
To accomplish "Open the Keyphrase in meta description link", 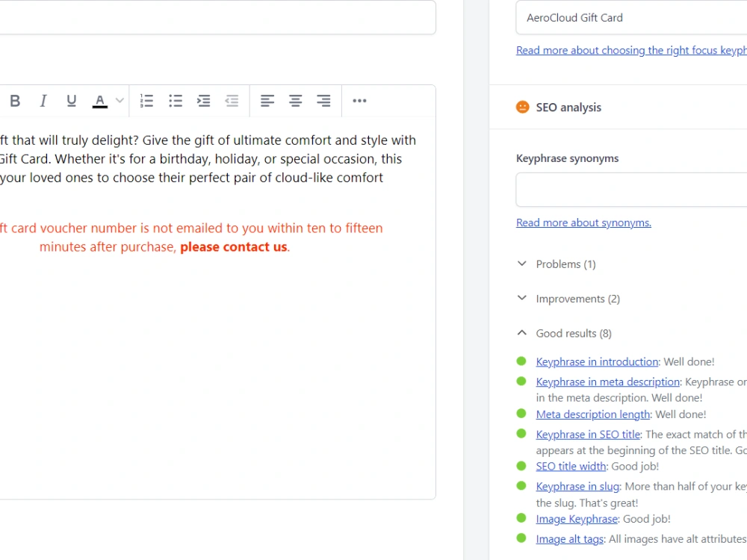I will (608, 382).
